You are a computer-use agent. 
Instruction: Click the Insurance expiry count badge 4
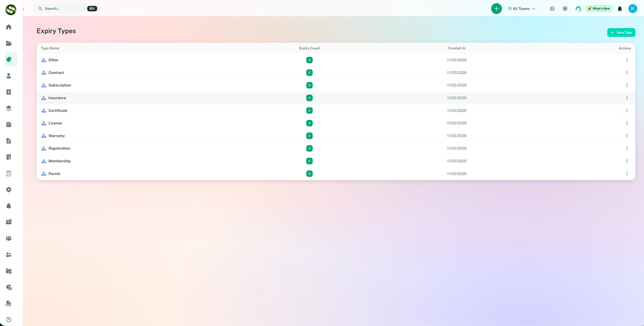pyautogui.click(x=309, y=98)
